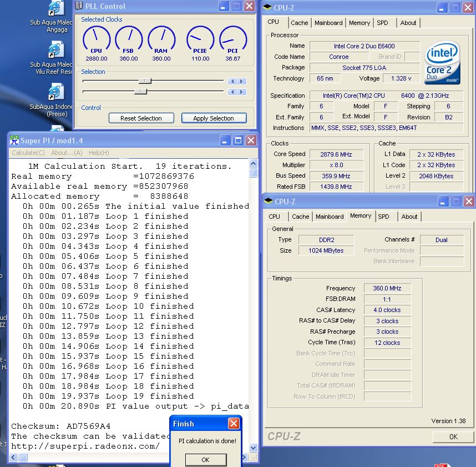Click the top selection slider thumb
Screen dimensions: 476x467
[x=145, y=81]
